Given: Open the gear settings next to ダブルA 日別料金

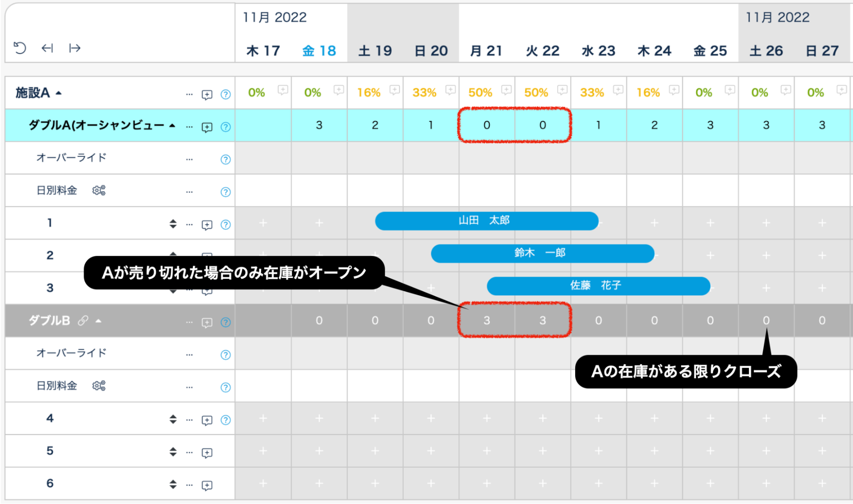Looking at the screenshot, I should click(99, 190).
